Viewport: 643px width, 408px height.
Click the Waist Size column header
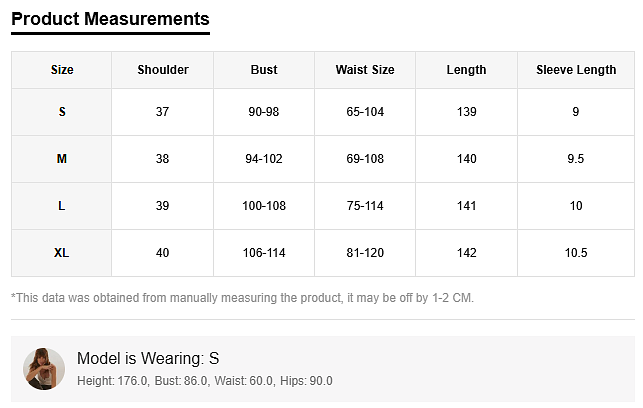coord(365,70)
